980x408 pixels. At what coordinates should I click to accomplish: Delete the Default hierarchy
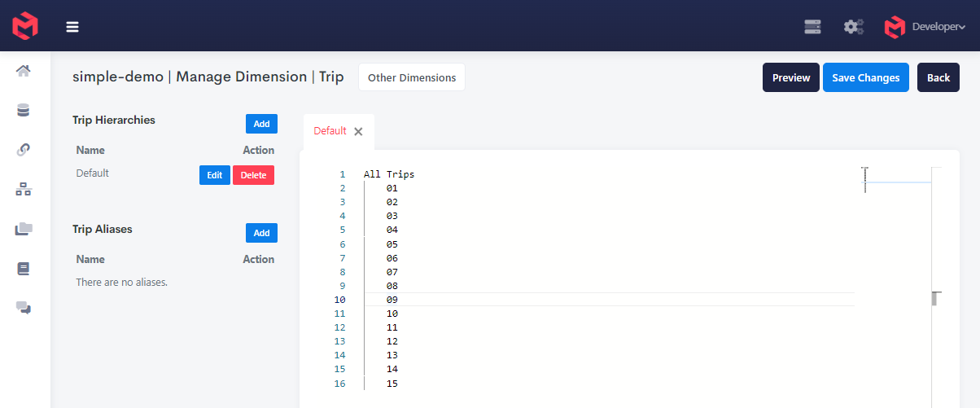click(x=253, y=175)
